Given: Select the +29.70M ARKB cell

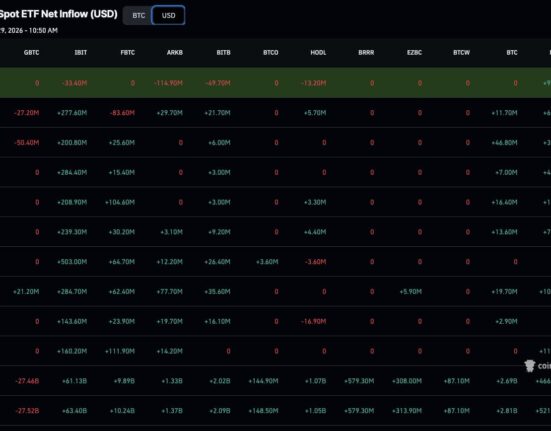Looking at the screenshot, I should pos(169,113).
